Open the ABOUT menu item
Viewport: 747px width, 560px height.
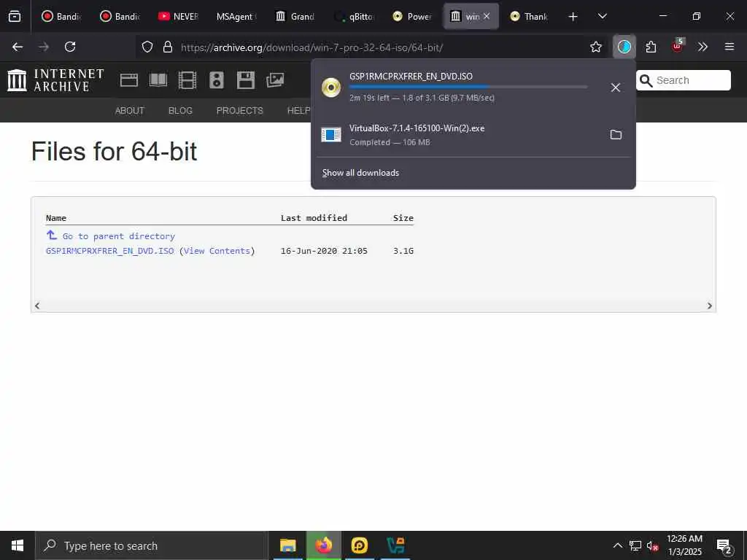coord(130,111)
